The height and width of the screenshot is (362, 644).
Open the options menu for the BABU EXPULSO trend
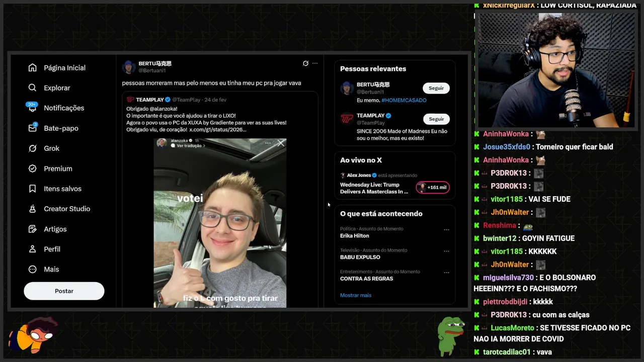coord(446,251)
